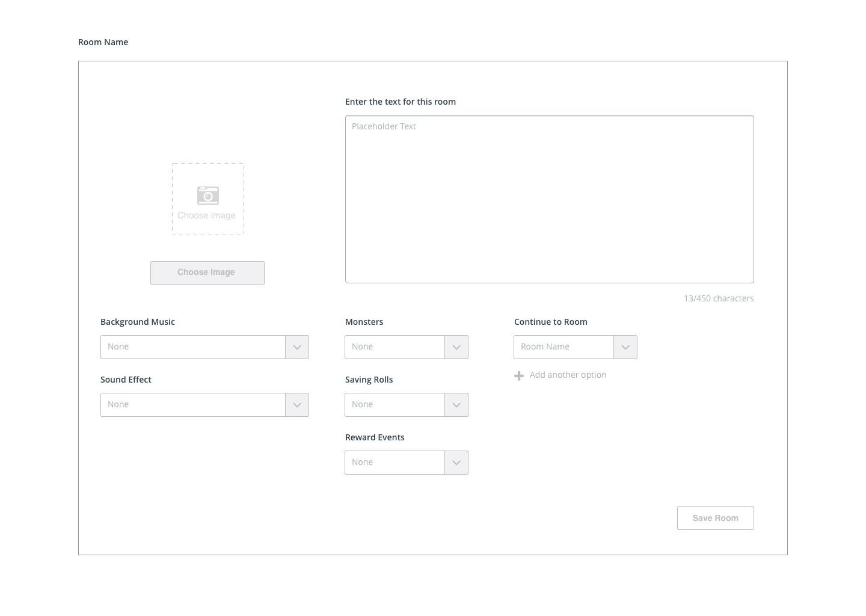Click the Reward Events label
The image size is (866, 616).
coord(375,437)
